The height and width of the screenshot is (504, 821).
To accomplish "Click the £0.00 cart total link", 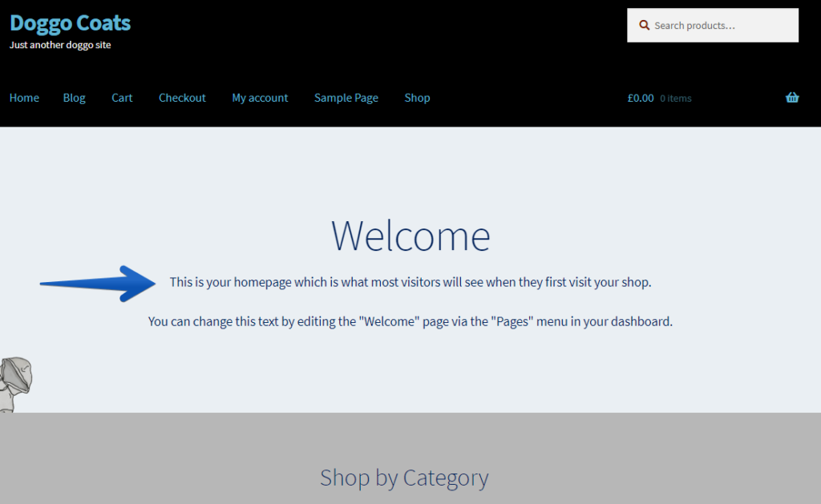I will pyautogui.click(x=639, y=97).
